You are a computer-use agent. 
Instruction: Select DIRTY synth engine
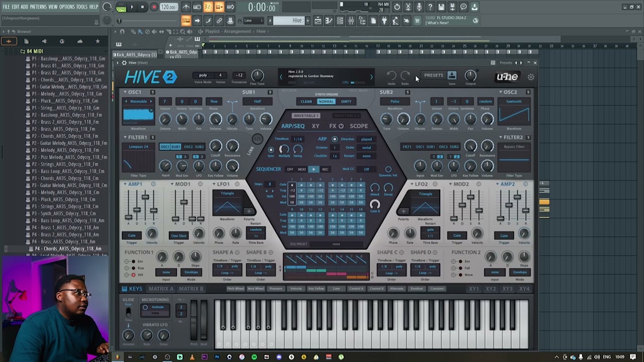tap(346, 102)
